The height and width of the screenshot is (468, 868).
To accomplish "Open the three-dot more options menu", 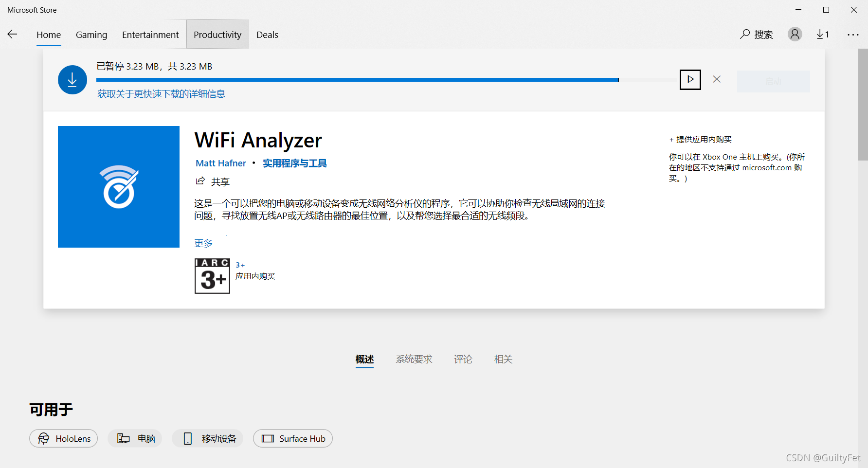I will coord(853,35).
